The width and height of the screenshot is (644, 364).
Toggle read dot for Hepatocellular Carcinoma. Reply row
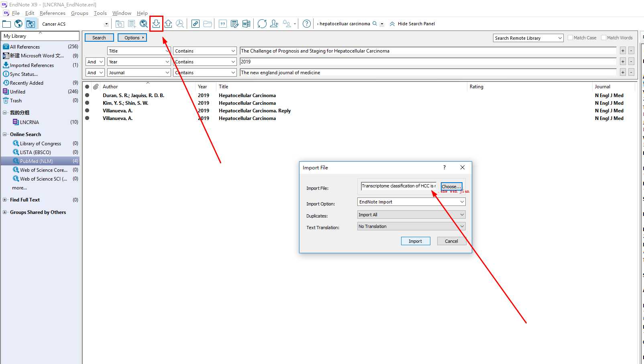click(87, 111)
